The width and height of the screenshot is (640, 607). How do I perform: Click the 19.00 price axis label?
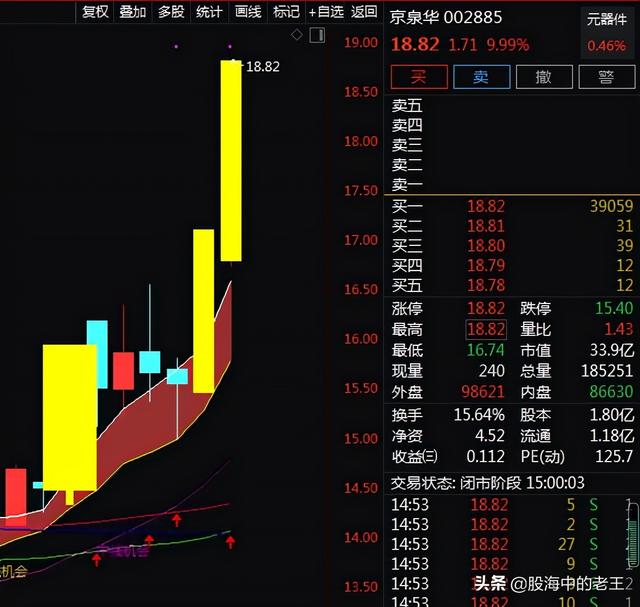361,42
